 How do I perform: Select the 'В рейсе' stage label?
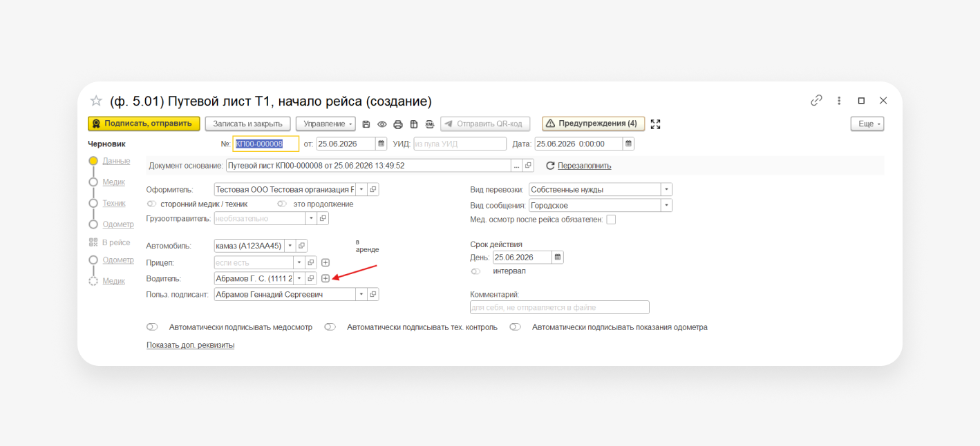click(x=116, y=242)
